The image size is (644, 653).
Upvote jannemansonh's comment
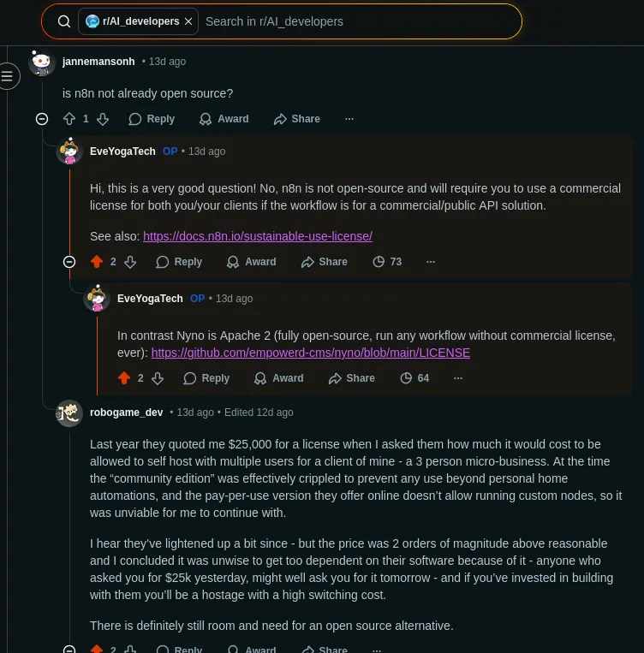point(69,119)
